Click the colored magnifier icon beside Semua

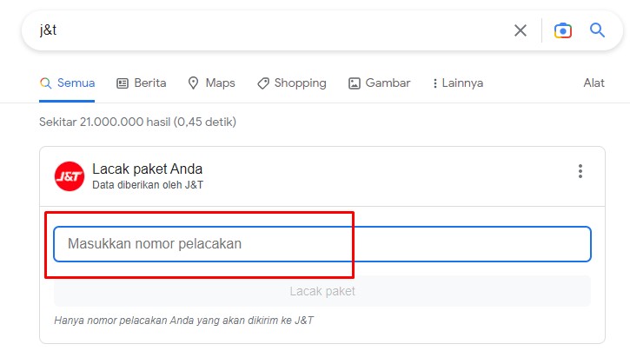(46, 83)
